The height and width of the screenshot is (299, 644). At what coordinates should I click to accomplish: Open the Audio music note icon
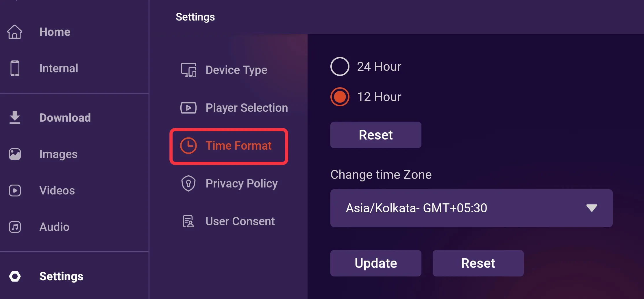[x=15, y=227]
